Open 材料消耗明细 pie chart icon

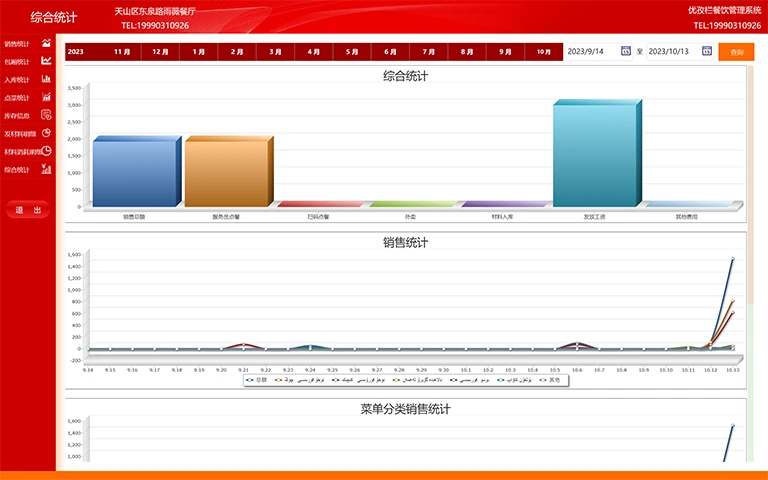point(46,151)
